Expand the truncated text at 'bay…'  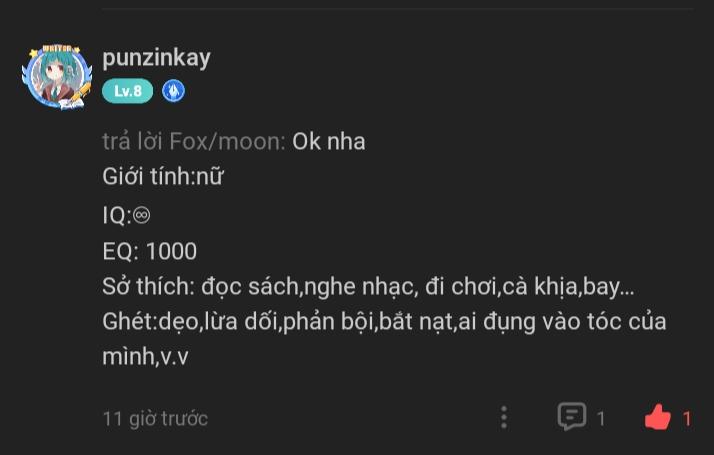point(608,287)
